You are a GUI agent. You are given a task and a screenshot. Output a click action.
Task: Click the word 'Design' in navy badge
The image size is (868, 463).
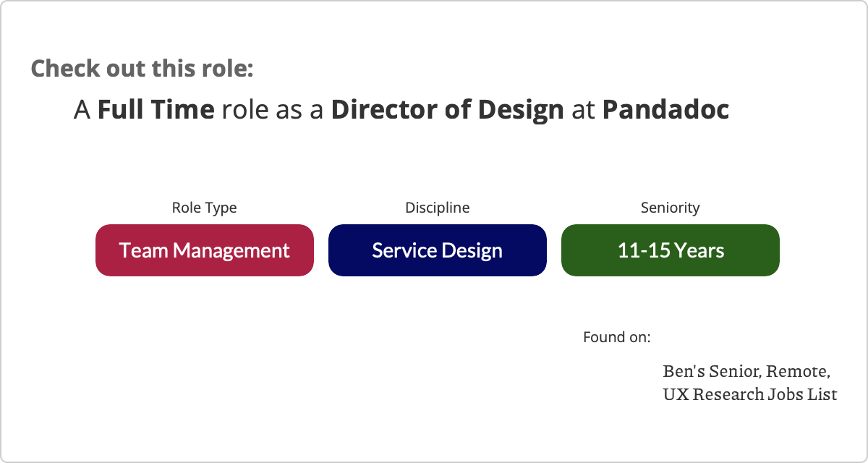pos(473,250)
